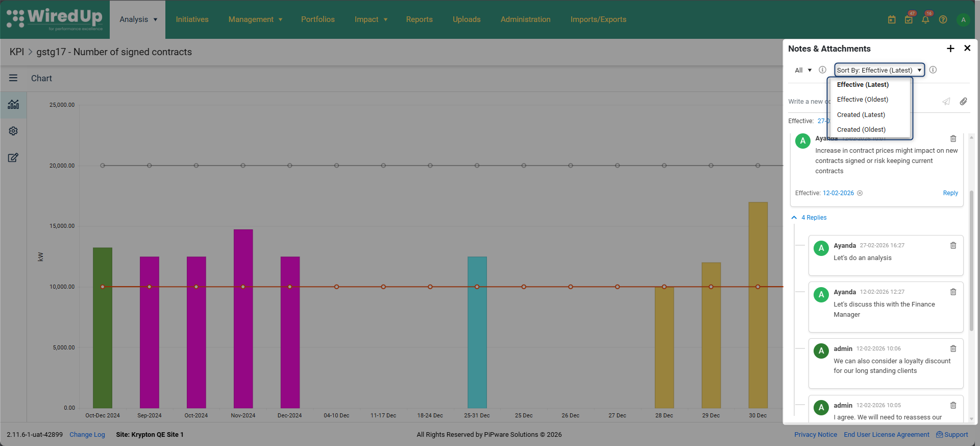Open the Sort By dropdown
This screenshot has height=446, width=980.
pyautogui.click(x=879, y=70)
